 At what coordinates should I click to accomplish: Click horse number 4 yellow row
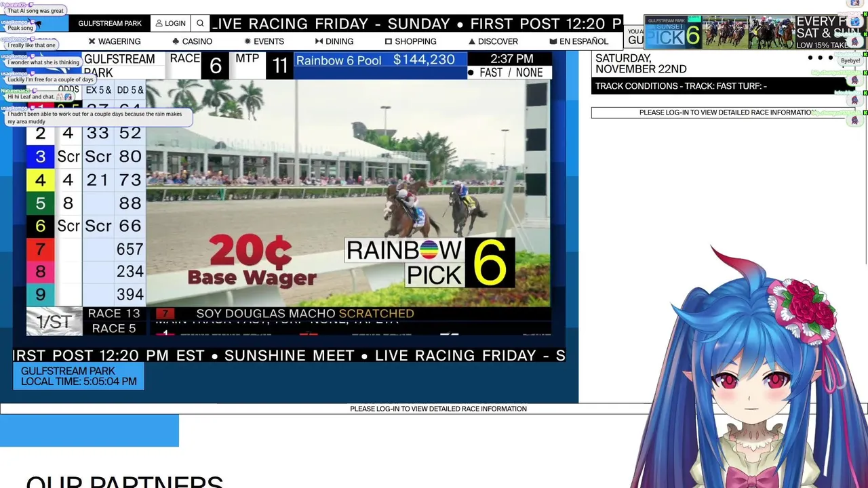[40, 180]
